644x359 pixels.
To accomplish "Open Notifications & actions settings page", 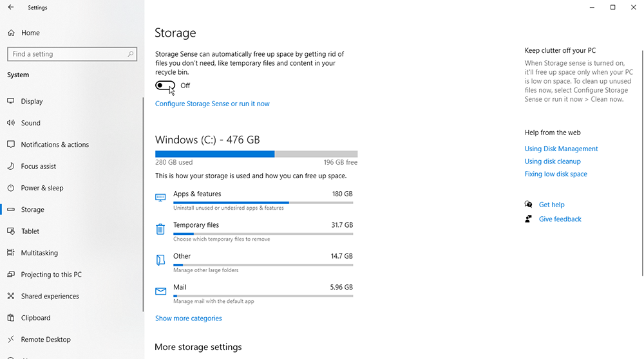I will coord(55,144).
